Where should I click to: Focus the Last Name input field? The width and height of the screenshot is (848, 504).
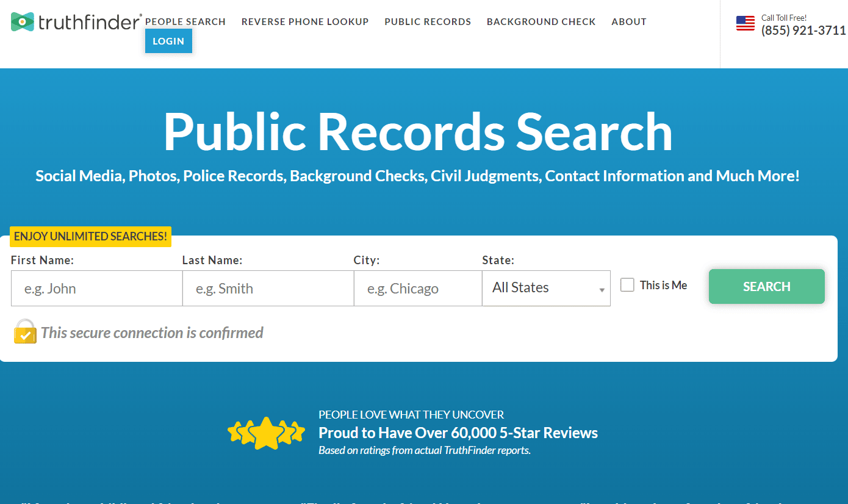click(x=268, y=288)
